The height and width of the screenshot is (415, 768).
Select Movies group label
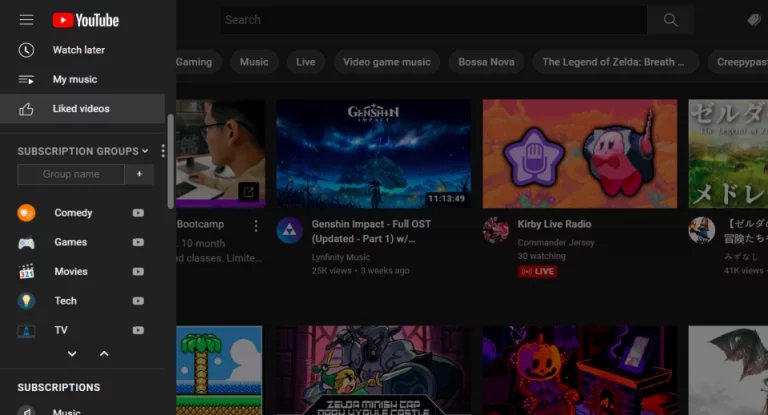click(x=71, y=271)
